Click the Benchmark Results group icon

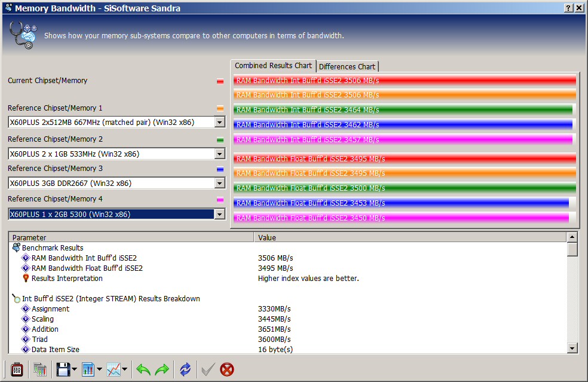(x=17, y=247)
